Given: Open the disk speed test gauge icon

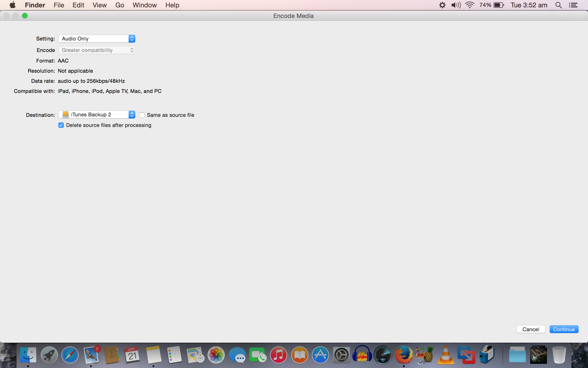Looking at the screenshot, I should pyautogui.click(x=383, y=355).
